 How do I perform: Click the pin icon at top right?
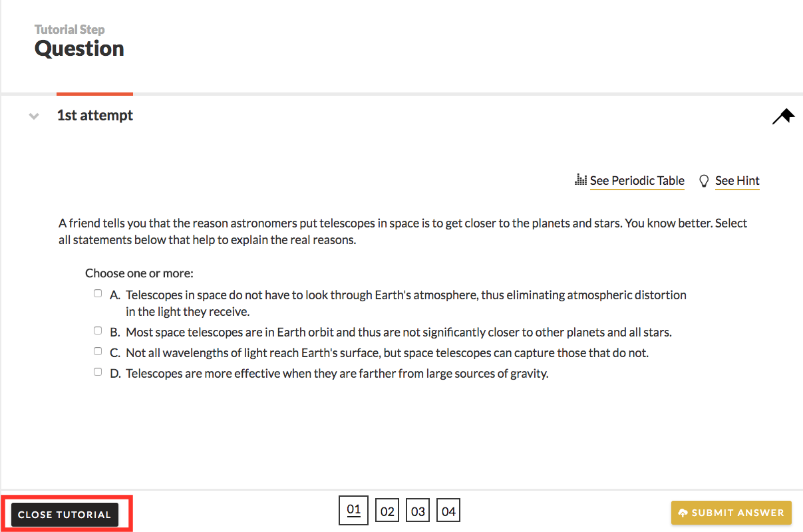click(x=784, y=116)
